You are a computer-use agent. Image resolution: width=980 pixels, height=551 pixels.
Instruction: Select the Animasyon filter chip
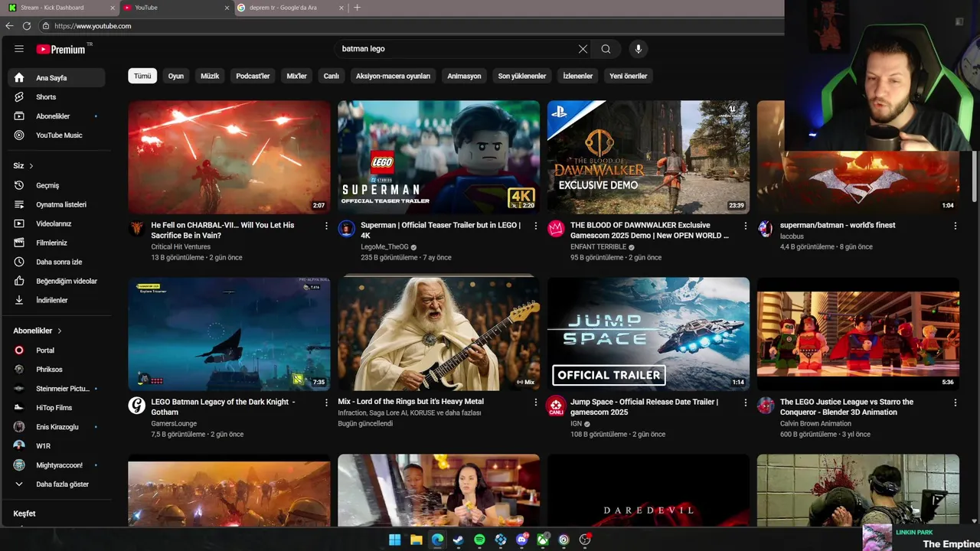464,76
